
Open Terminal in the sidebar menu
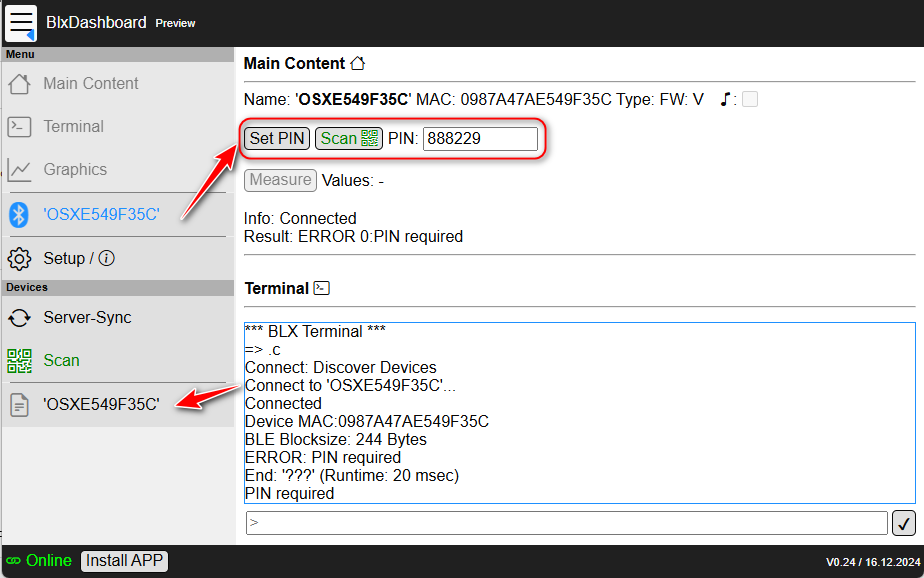click(x=73, y=127)
